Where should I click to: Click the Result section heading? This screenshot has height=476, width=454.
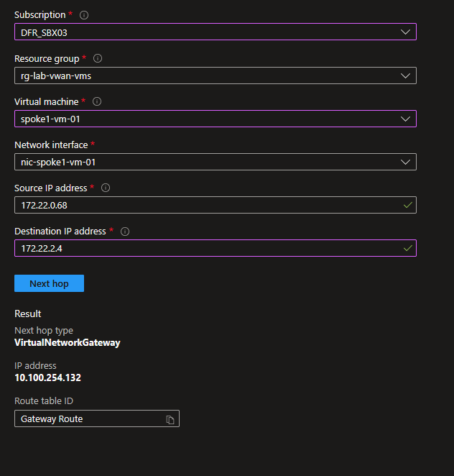28,313
